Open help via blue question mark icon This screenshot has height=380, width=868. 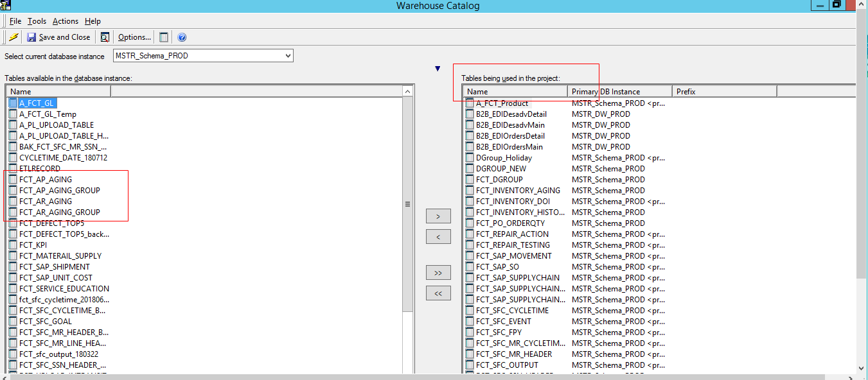[x=182, y=37]
